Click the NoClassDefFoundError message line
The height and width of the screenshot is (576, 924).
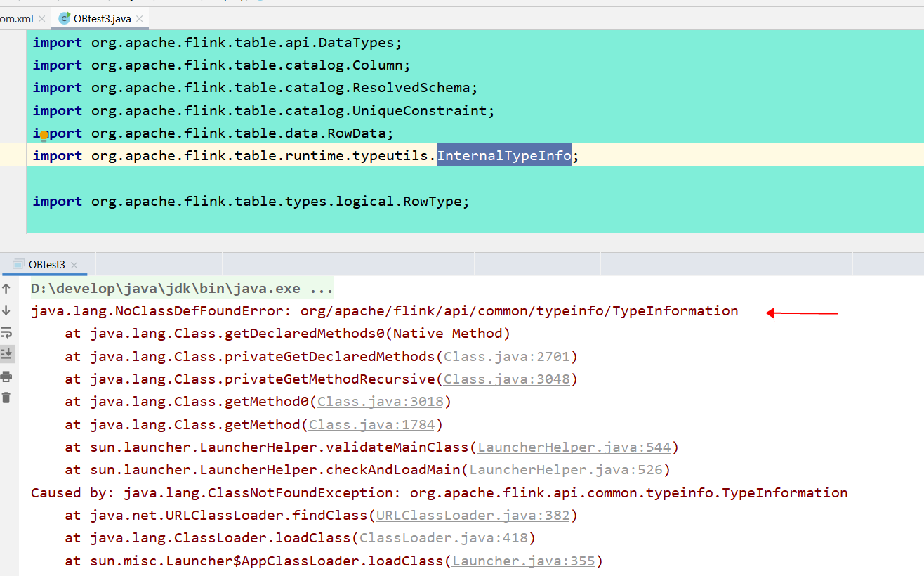tap(384, 310)
